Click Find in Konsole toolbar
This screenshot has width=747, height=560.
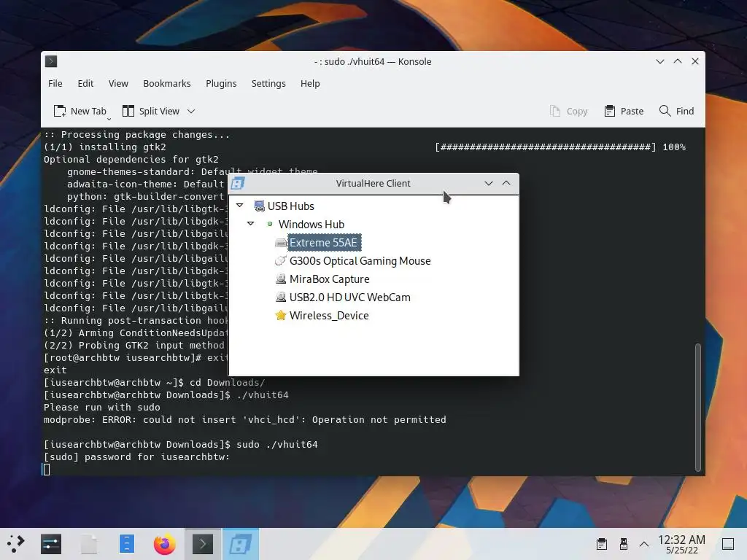click(676, 111)
